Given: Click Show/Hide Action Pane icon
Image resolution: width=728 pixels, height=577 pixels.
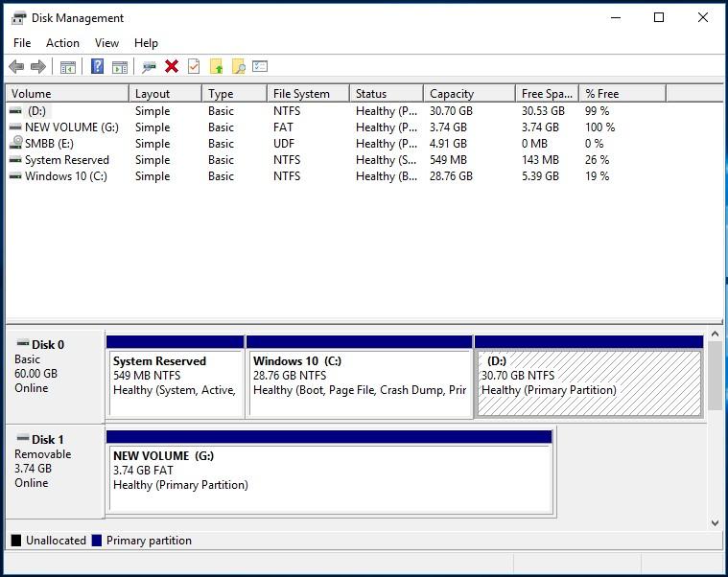Looking at the screenshot, I should point(120,67).
